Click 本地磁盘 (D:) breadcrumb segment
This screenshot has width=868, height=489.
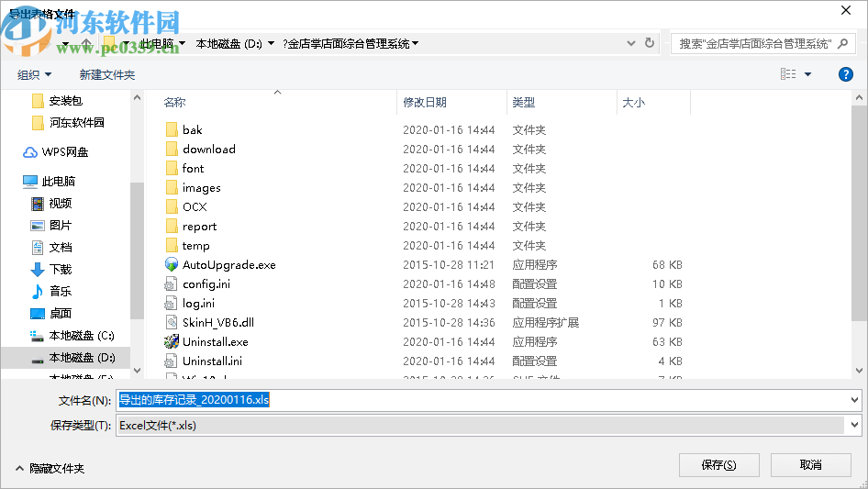pyautogui.click(x=228, y=43)
